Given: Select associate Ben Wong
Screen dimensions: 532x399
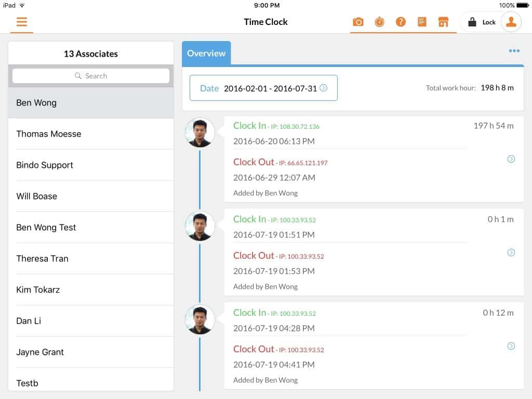Looking at the screenshot, I should (x=91, y=103).
